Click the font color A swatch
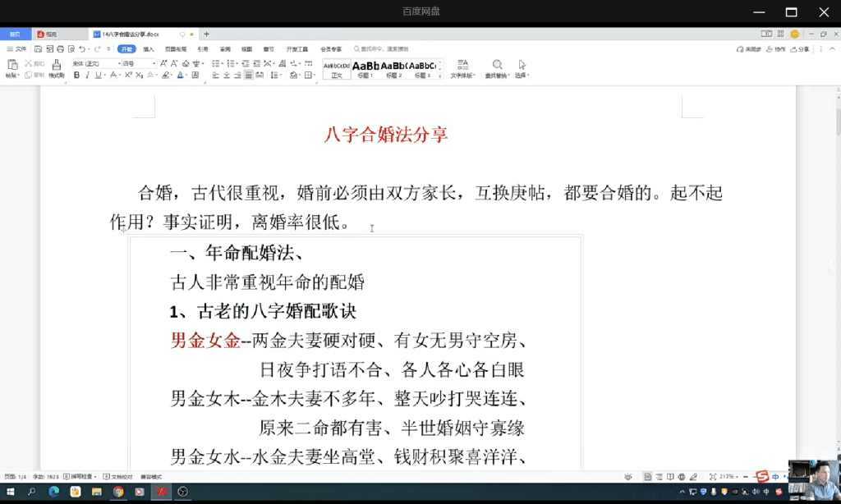841x504 pixels. click(180, 76)
